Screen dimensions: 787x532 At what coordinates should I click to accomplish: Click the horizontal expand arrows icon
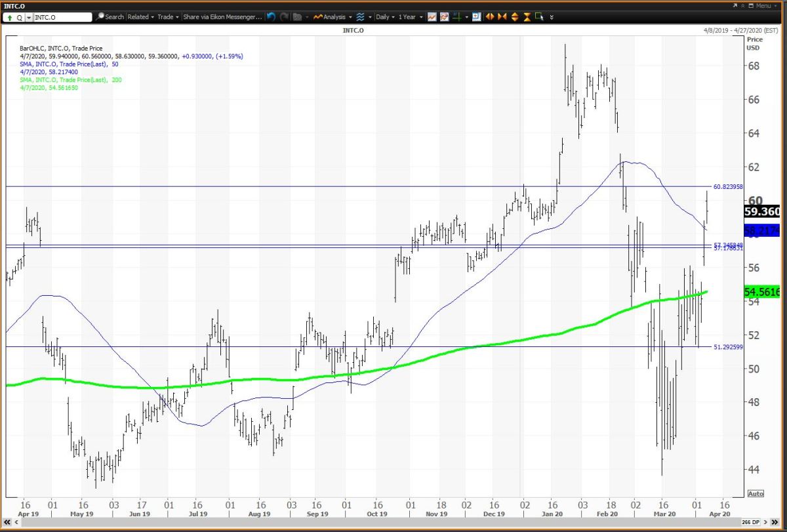pyautogui.click(x=490, y=16)
